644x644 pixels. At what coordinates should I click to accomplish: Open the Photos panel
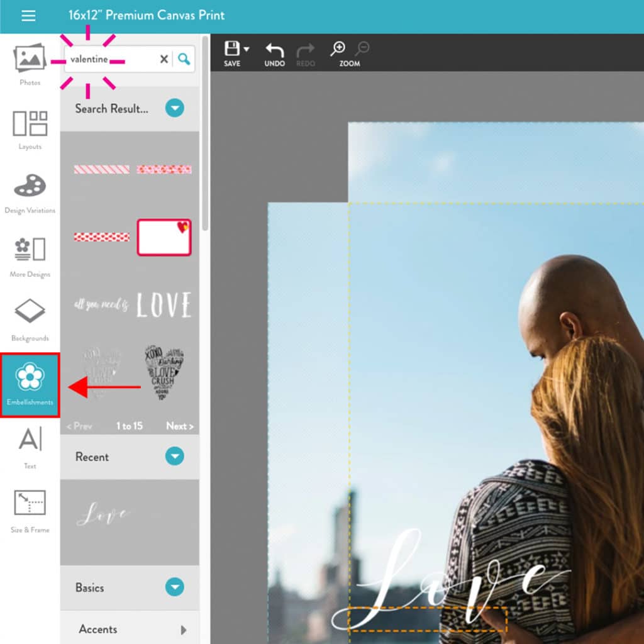point(30,64)
